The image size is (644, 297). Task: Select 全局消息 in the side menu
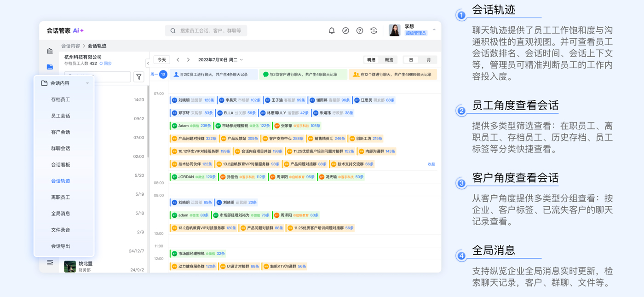tap(61, 214)
